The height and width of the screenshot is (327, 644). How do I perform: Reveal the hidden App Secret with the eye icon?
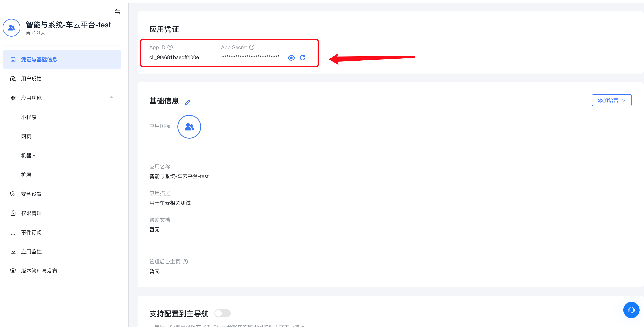[x=291, y=58]
